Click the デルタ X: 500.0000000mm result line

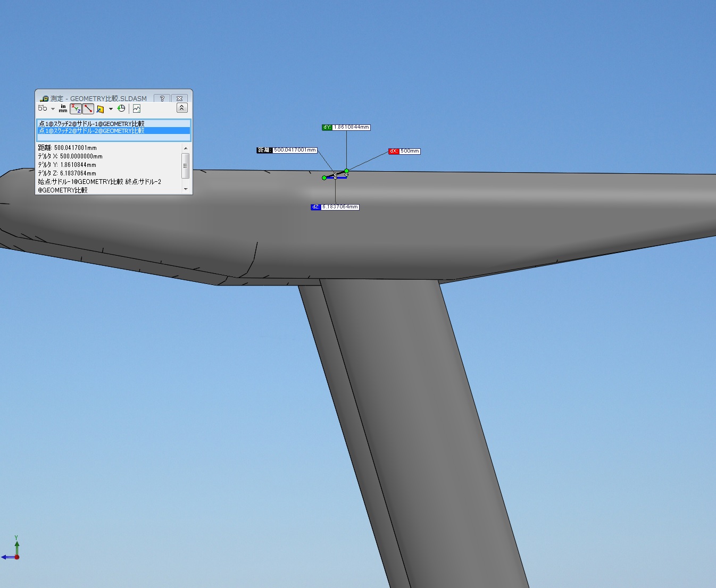[x=70, y=156]
